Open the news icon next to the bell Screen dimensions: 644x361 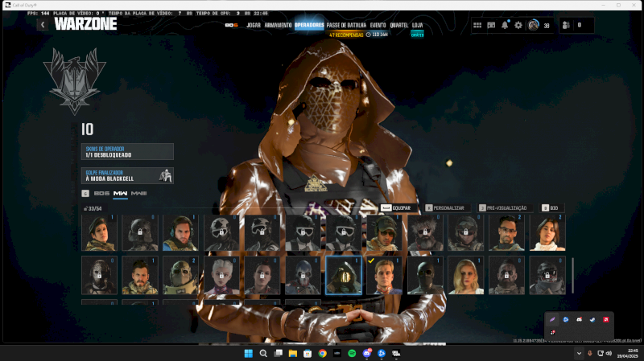pos(491,25)
